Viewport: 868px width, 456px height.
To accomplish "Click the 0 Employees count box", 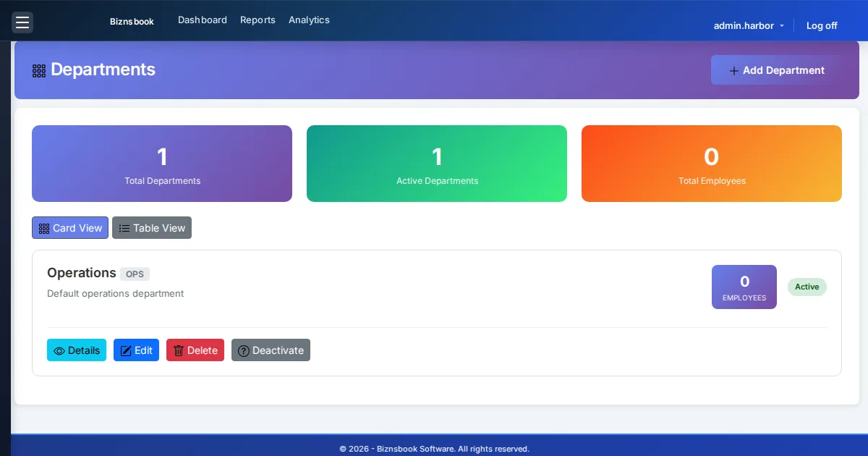I will click(x=744, y=287).
